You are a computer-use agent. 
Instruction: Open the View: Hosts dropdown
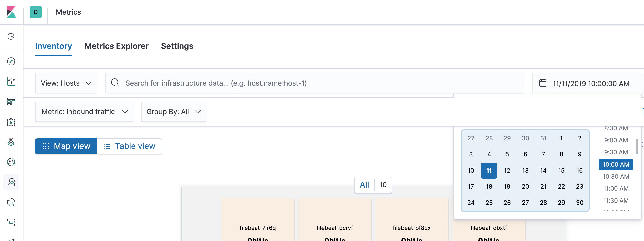pos(66,83)
